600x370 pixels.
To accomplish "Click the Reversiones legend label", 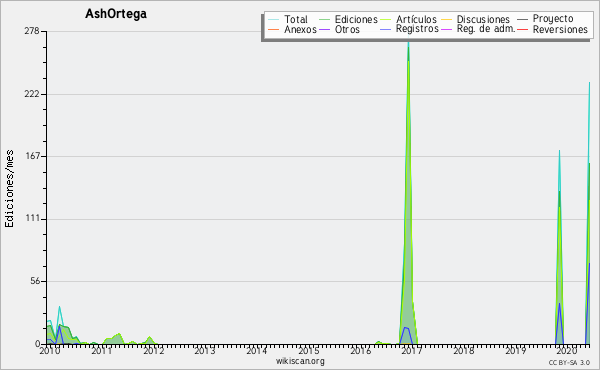I will click(560, 29).
